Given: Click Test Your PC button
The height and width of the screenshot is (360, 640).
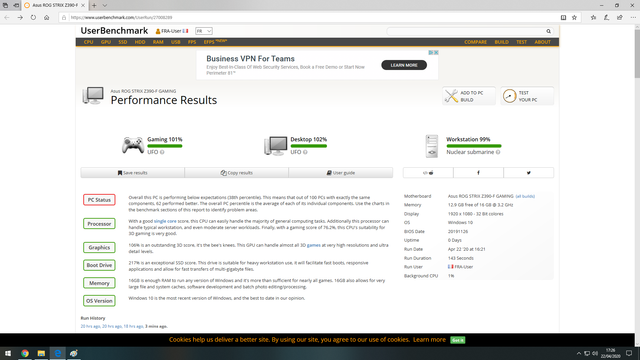Looking at the screenshot, I should tap(527, 96).
